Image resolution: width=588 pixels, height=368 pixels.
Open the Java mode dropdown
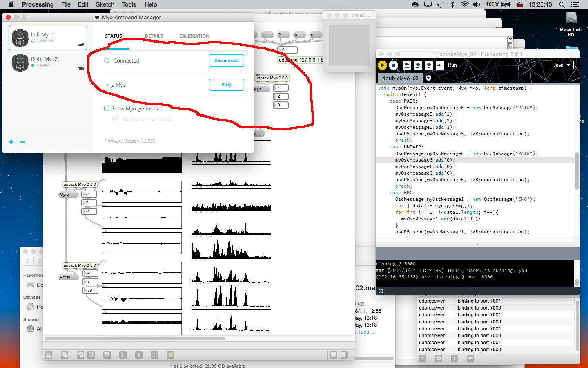[561, 65]
